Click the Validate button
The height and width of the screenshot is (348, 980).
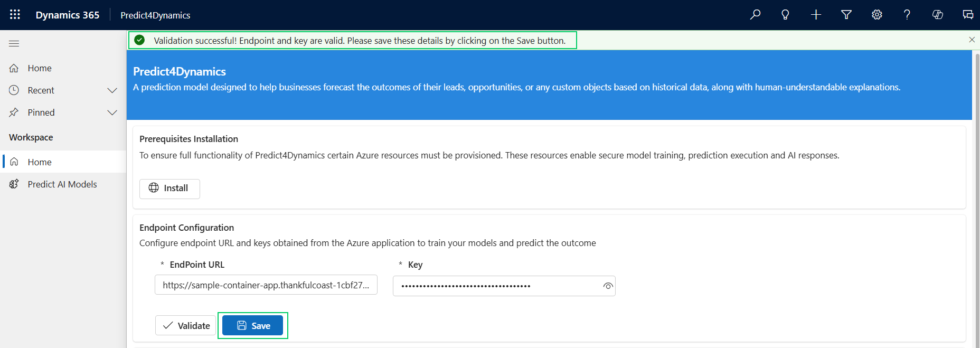(186, 326)
